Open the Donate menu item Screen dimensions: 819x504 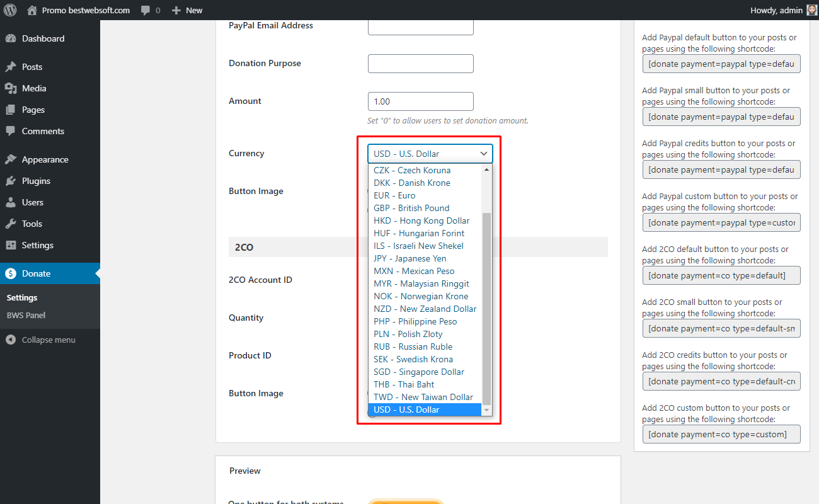[x=50, y=273]
